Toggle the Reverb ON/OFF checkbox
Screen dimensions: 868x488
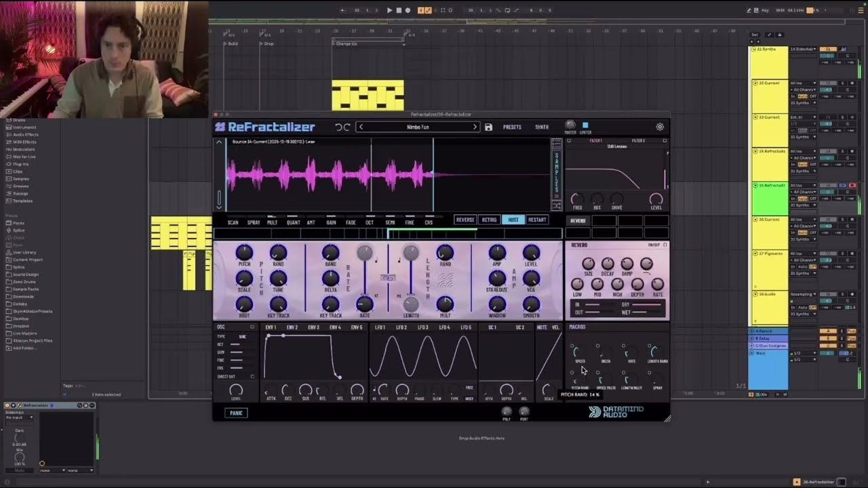pyautogui.click(x=665, y=245)
